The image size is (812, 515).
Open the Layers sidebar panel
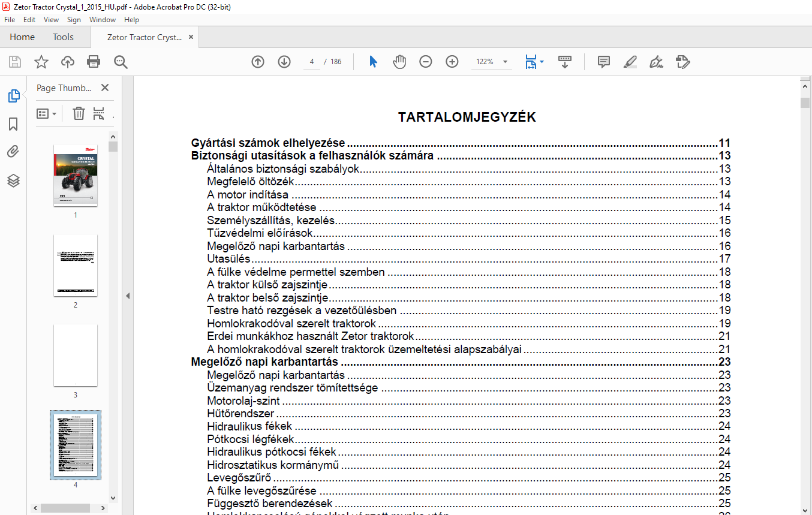click(x=13, y=180)
